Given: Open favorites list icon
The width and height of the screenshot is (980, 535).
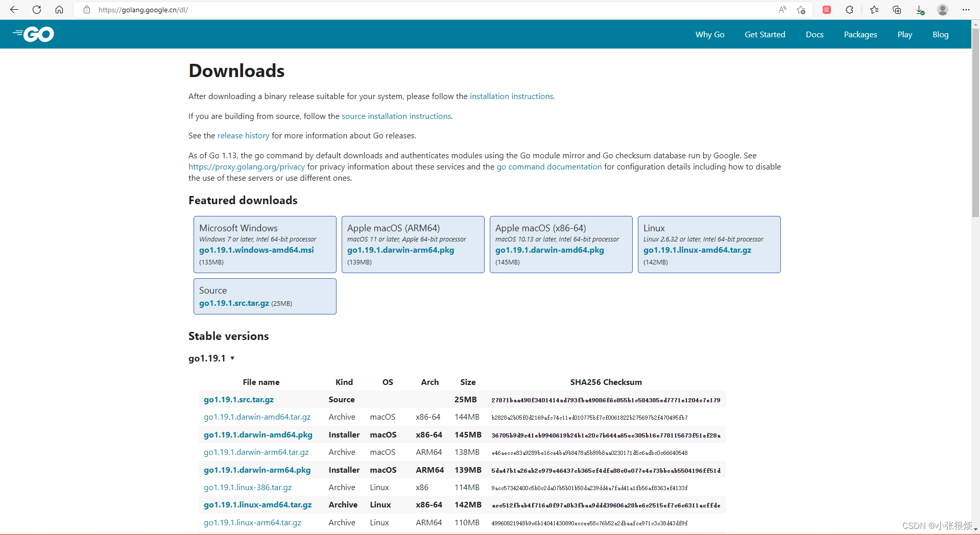Looking at the screenshot, I should (874, 10).
